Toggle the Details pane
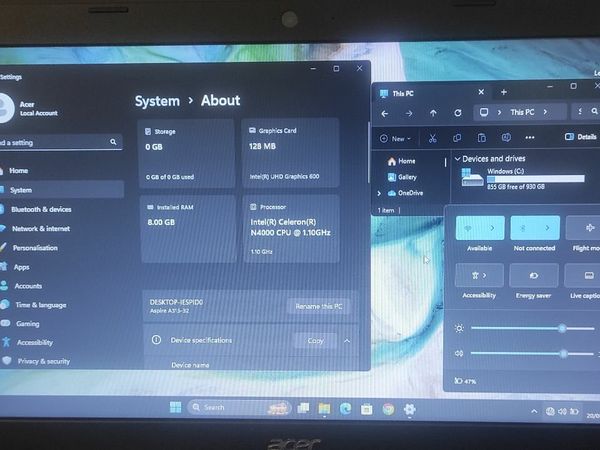The width and height of the screenshot is (600, 450). (580, 137)
